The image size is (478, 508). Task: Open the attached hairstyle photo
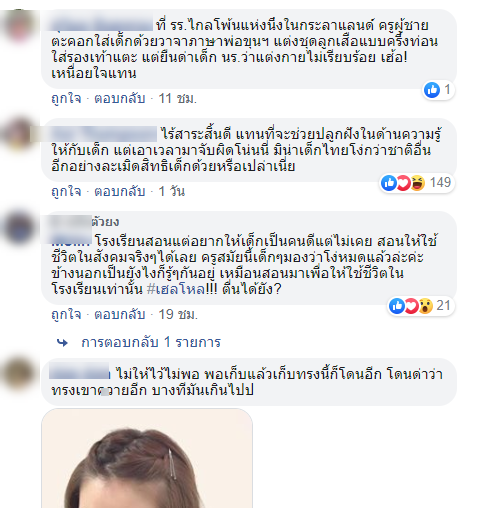[x=147, y=458]
